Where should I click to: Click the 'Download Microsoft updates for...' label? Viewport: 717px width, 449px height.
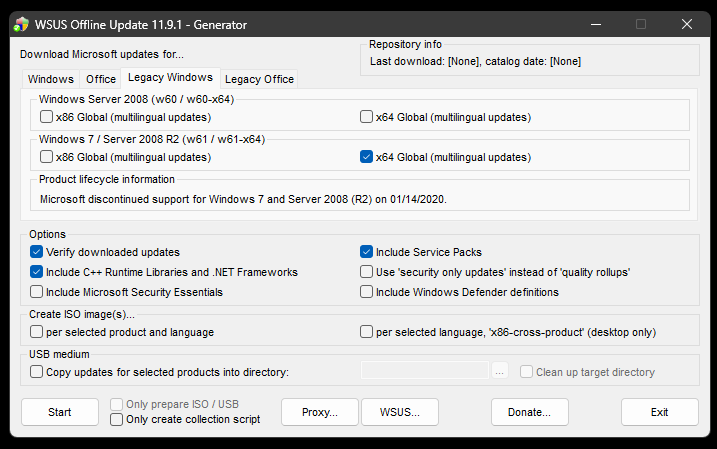[x=102, y=54]
